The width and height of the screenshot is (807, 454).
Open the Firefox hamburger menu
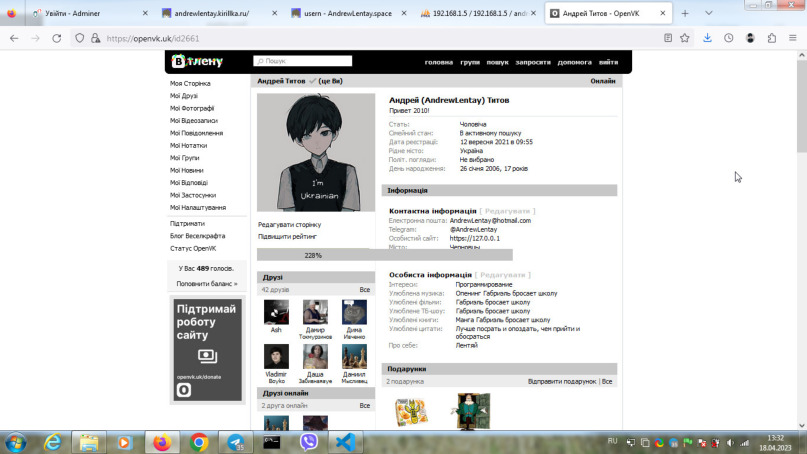pos(793,38)
